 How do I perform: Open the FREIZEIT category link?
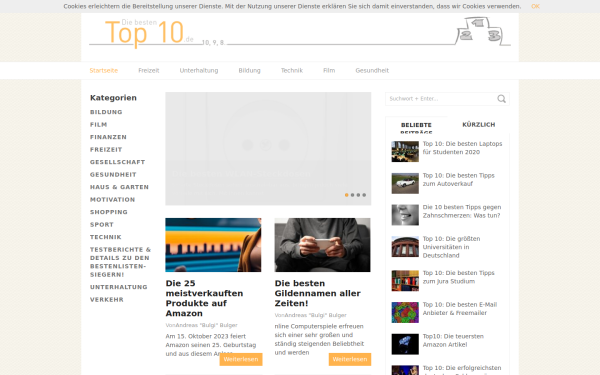pyautogui.click(x=106, y=150)
